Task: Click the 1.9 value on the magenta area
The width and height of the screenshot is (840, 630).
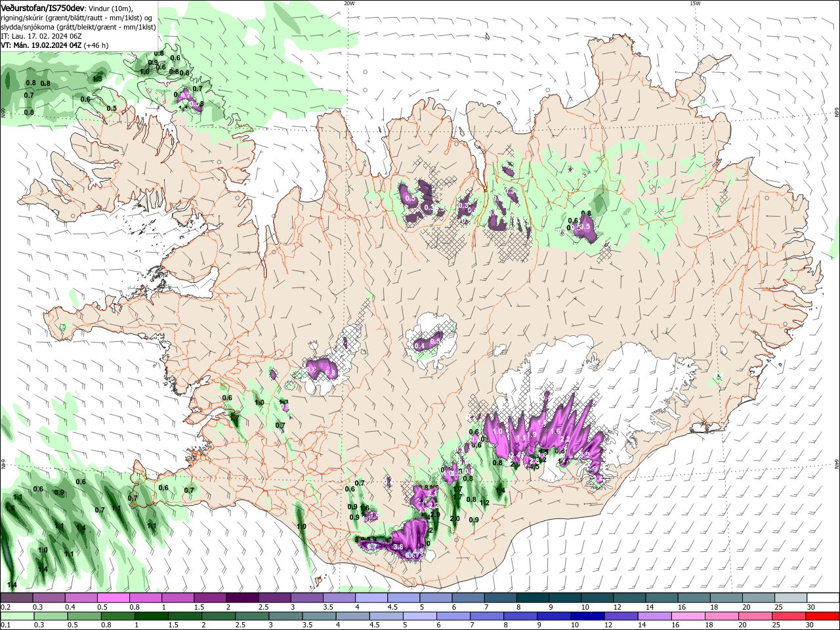Action: [533, 435]
